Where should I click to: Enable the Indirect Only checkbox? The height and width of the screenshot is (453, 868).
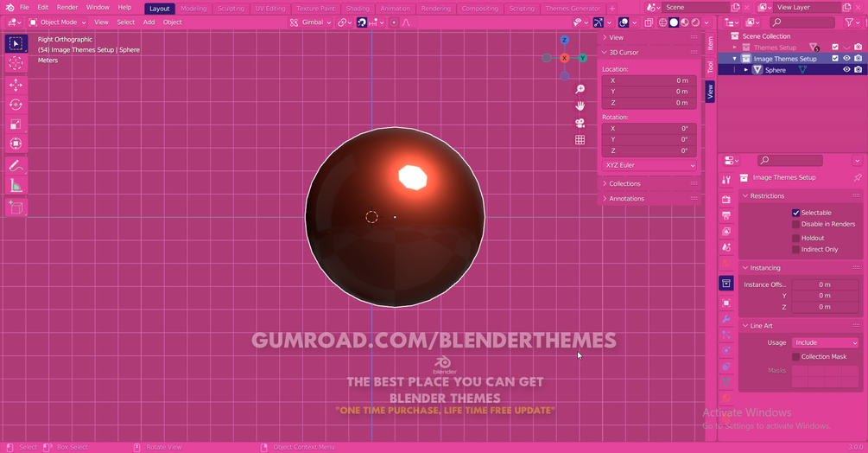tap(795, 250)
